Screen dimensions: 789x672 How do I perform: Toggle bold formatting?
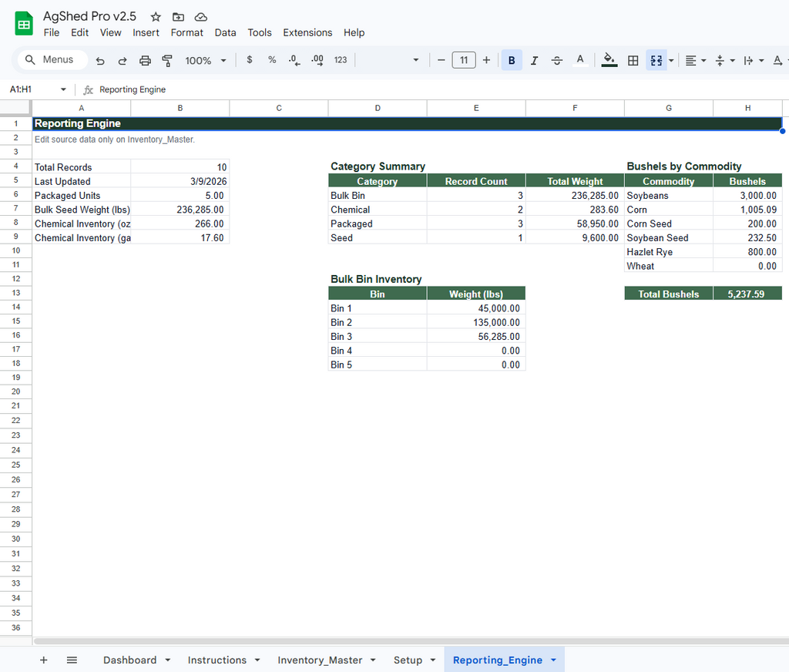(512, 59)
